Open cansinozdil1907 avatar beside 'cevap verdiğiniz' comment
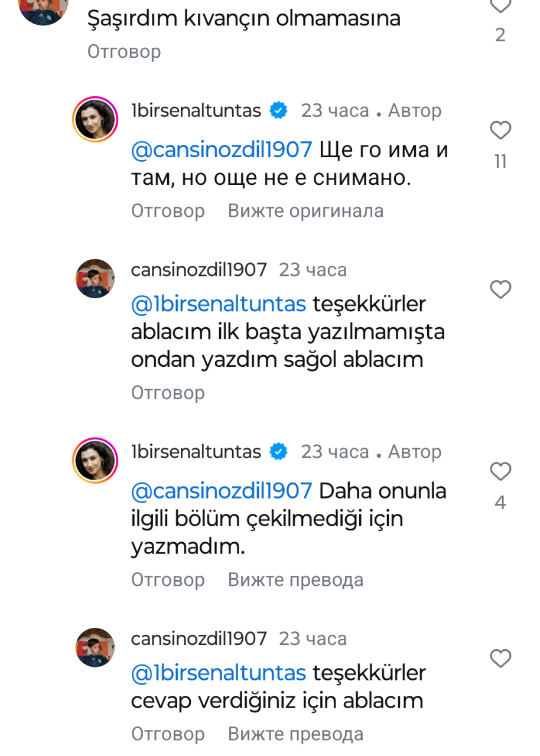 (x=95, y=647)
